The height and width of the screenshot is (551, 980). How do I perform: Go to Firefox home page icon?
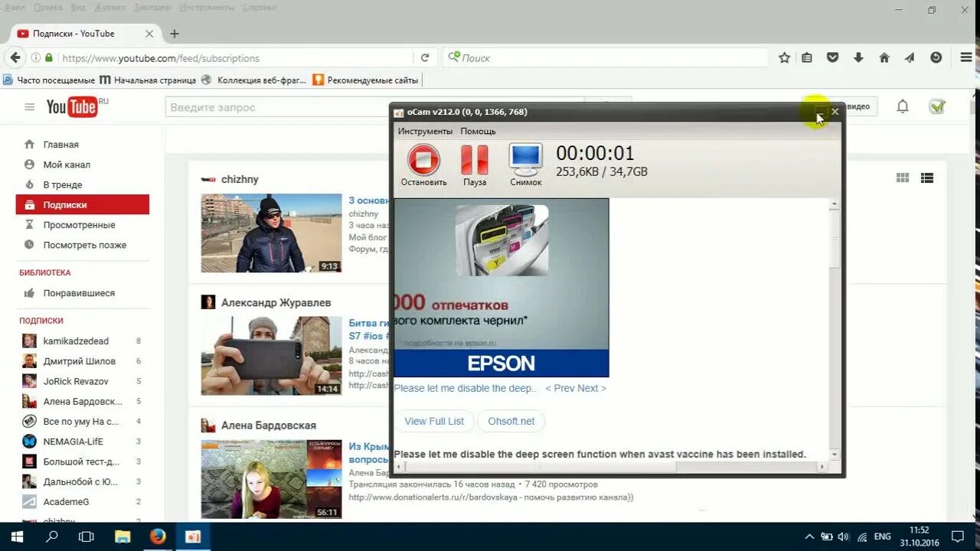[x=884, y=58]
